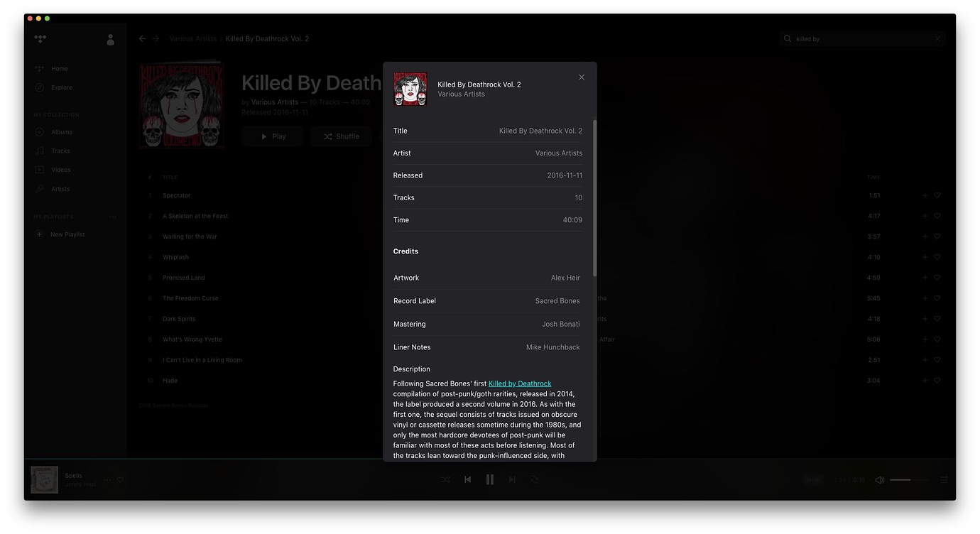
Task: Go forward with the right arrow
Action: [x=156, y=38]
